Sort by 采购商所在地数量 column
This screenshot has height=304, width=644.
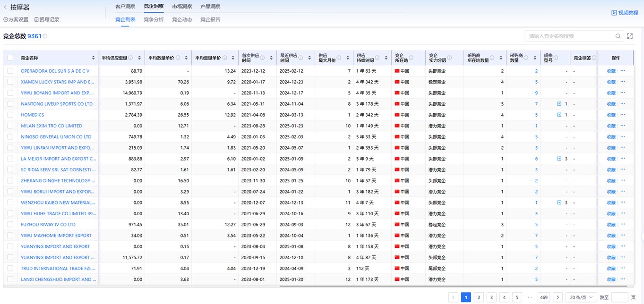pos(501,58)
